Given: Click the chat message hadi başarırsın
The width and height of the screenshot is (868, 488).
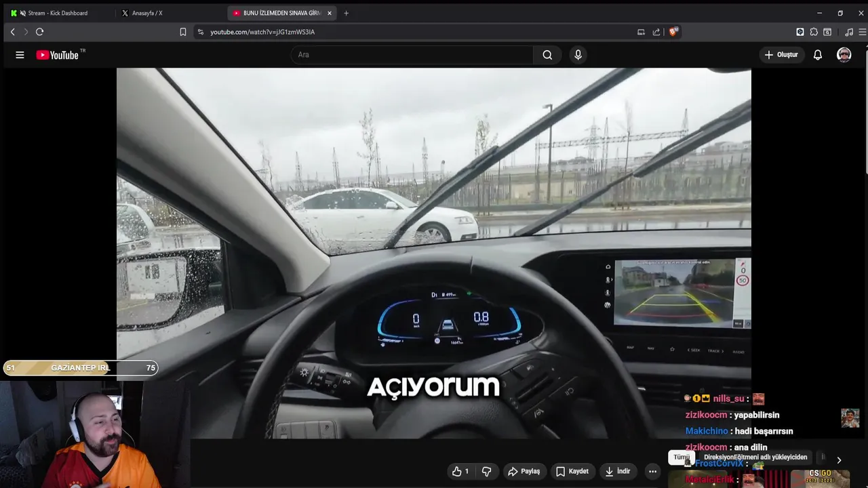Looking at the screenshot, I should [x=764, y=431].
